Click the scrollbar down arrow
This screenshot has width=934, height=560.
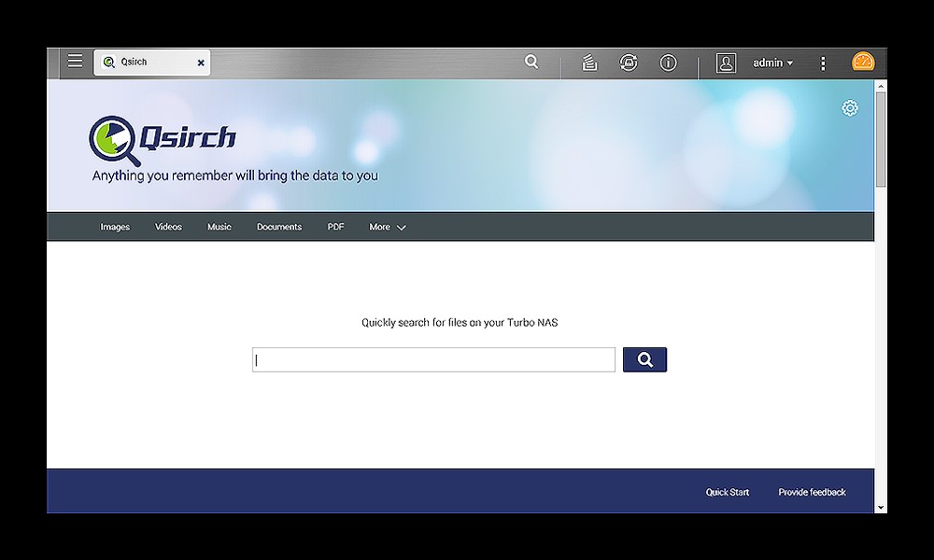(881, 508)
